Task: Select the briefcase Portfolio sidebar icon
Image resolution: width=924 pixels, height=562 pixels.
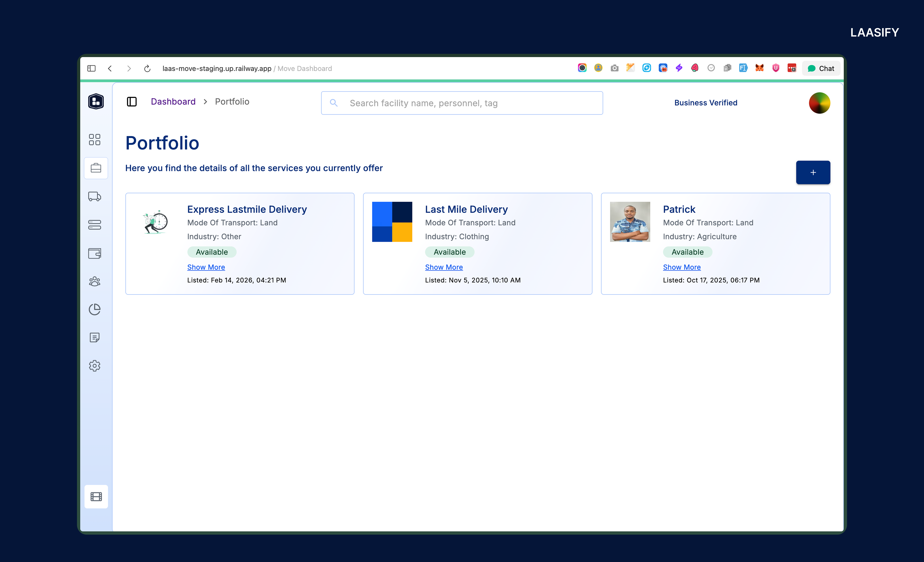Action: point(96,168)
